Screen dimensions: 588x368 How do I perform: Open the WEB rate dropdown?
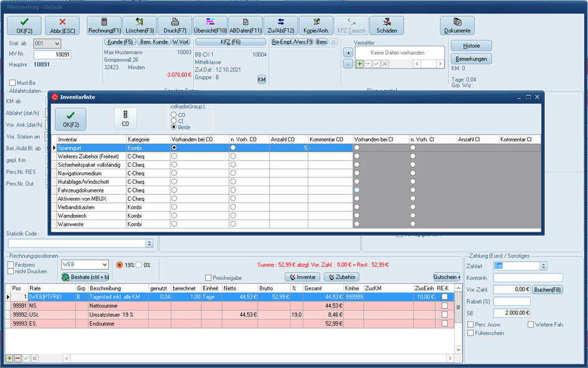[103, 265]
